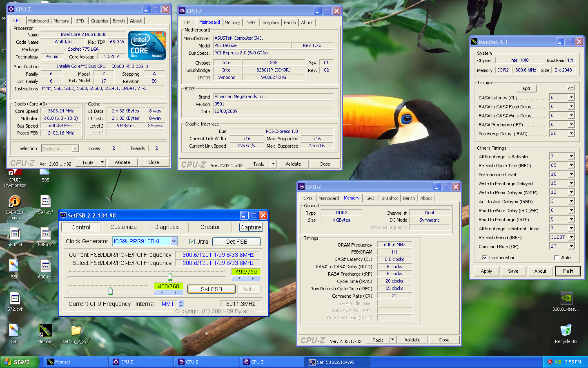
Task: Open Socket #1 selection dropdown
Action: click(75, 148)
